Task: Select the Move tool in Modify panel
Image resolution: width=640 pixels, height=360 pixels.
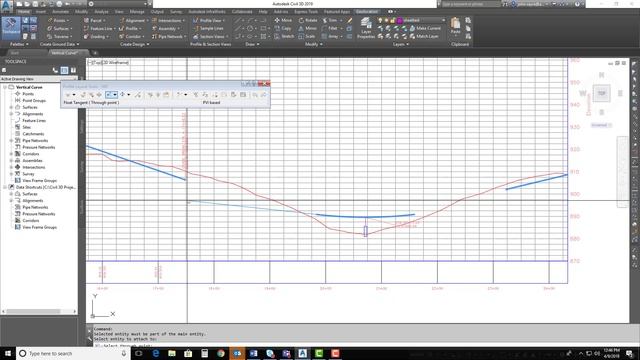Action: [283, 20]
